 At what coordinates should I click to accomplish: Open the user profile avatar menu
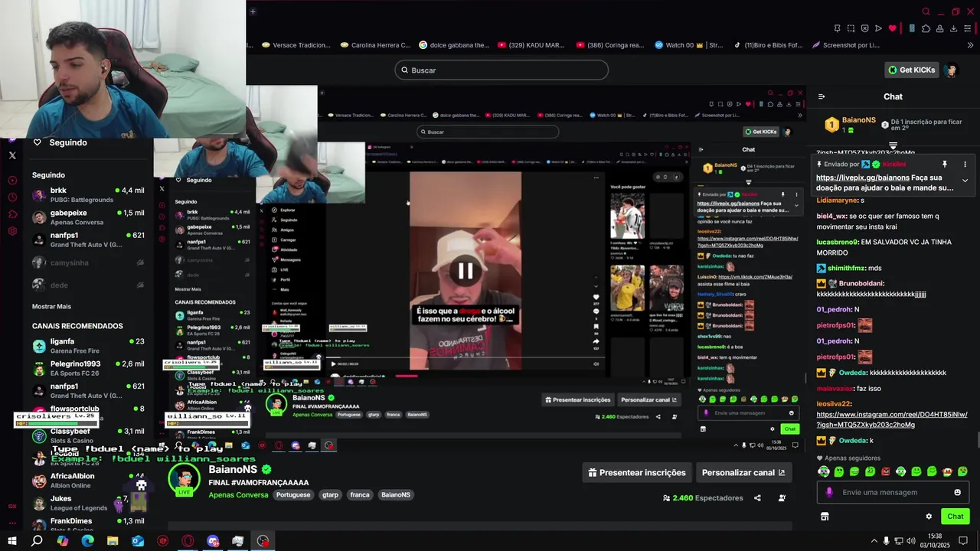point(952,70)
